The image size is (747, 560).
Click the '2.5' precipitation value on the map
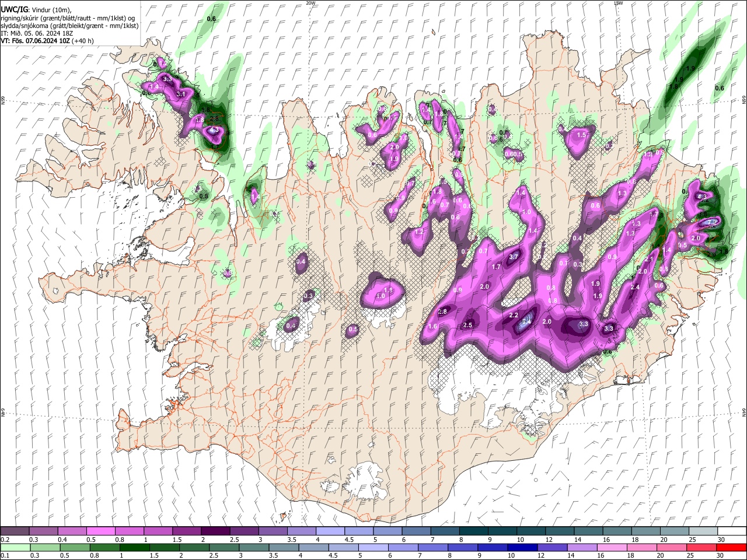click(467, 325)
